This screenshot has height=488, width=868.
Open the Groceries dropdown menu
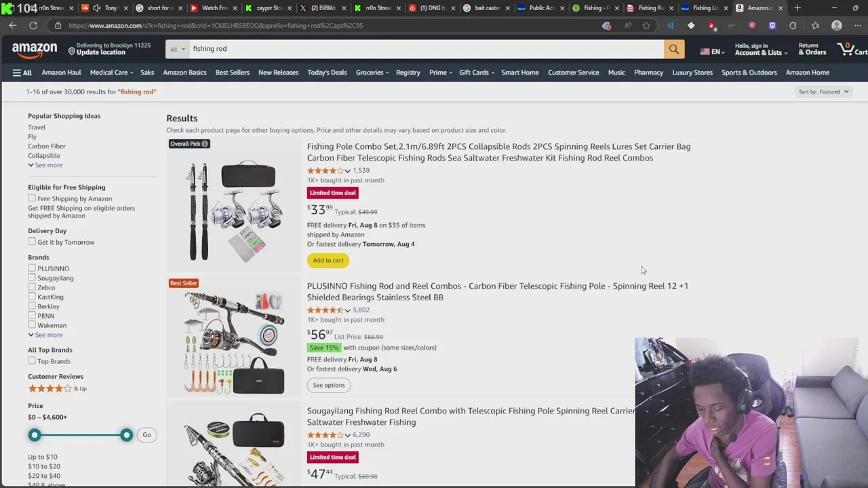coord(372,73)
